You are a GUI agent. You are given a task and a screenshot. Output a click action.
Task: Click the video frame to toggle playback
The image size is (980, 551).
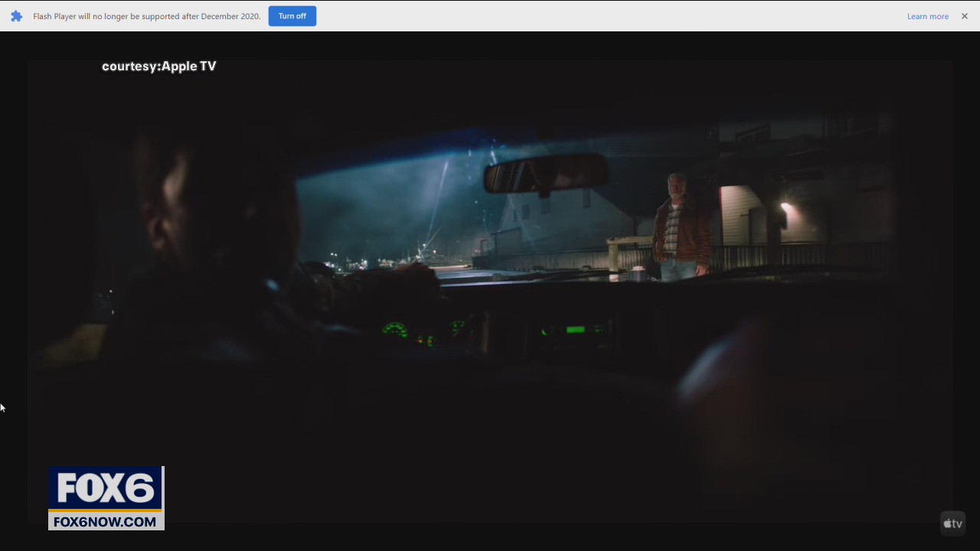pyautogui.click(x=490, y=291)
